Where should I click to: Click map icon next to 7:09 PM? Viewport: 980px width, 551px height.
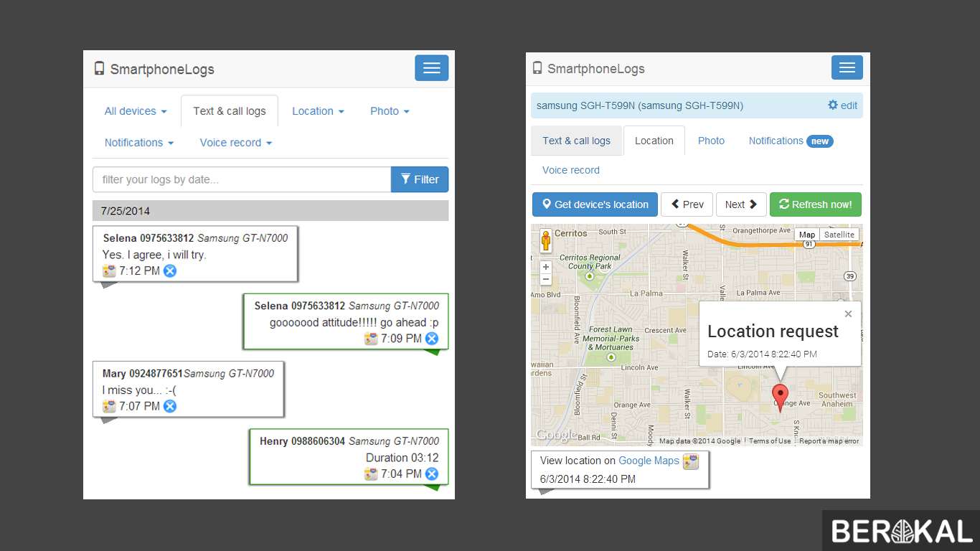click(371, 339)
